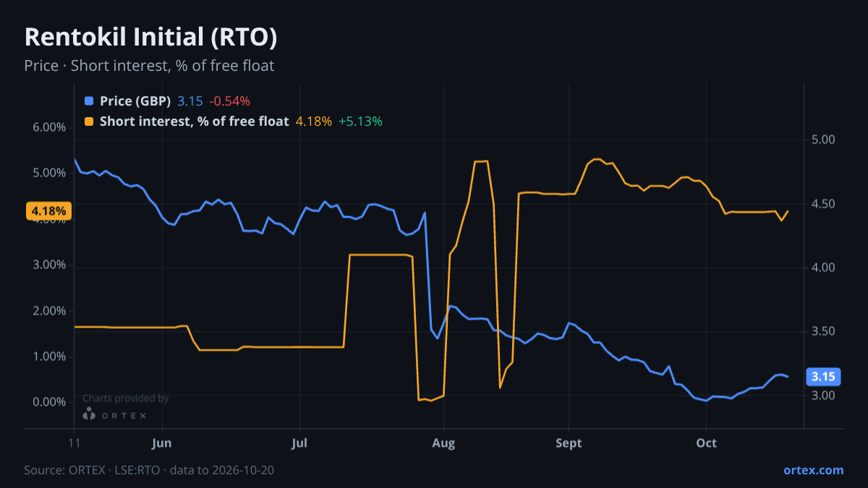Click the blue Price legend swatch
868x488 pixels.
pyautogui.click(x=89, y=101)
